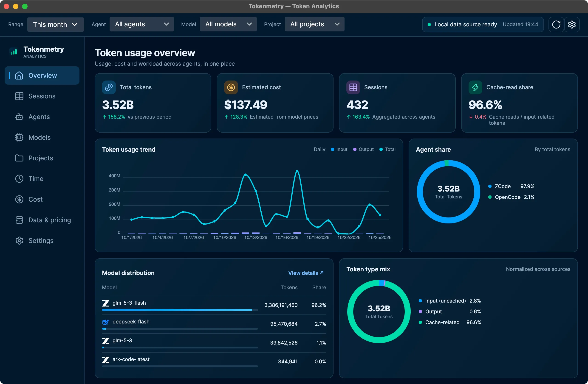Click the Tokenmetry bar-chart logo icon
Screen dimensions: 588x384
pyautogui.click(x=14, y=52)
